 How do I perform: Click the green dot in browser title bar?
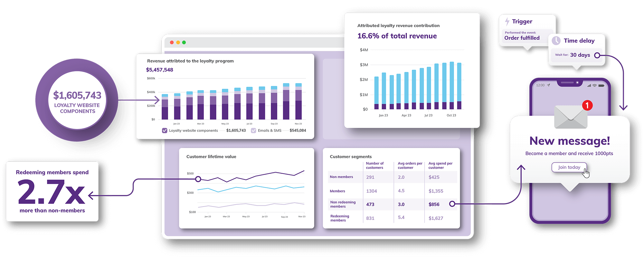(x=184, y=43)
